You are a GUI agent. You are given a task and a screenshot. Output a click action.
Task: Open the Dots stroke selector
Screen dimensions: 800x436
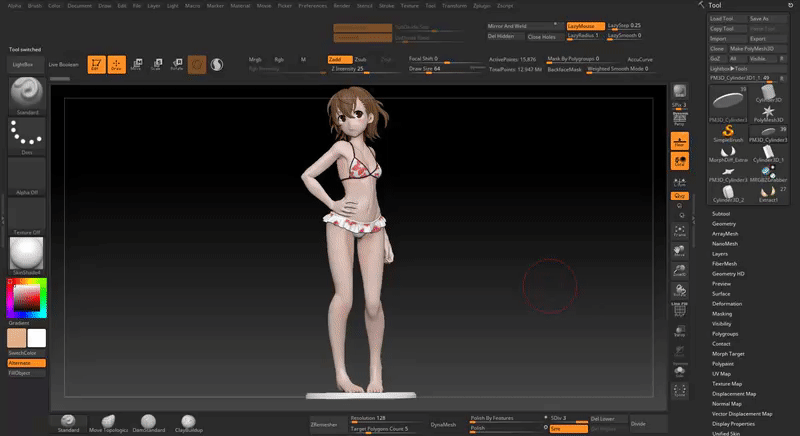(27, 136)
